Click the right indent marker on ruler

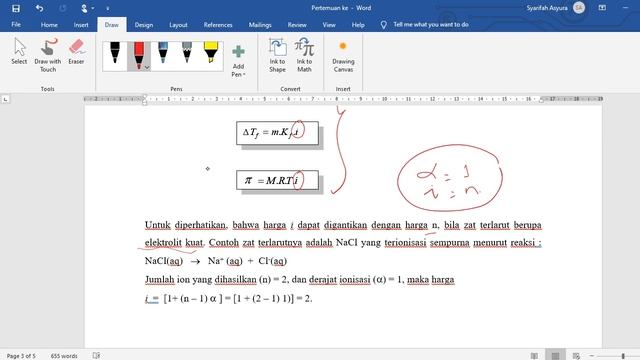(x=542, y=100)
